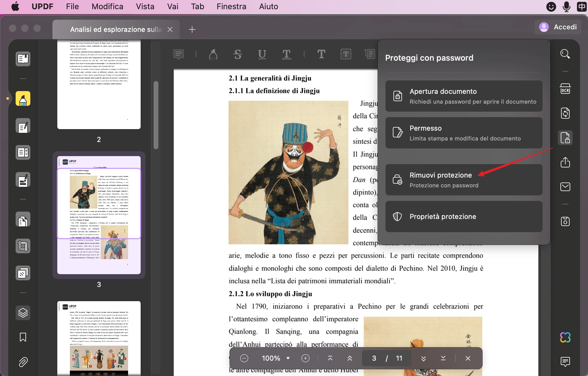This screenshot has width=588, height=376.
Task: Open the Modifica menu
Action: click(107, 6)
